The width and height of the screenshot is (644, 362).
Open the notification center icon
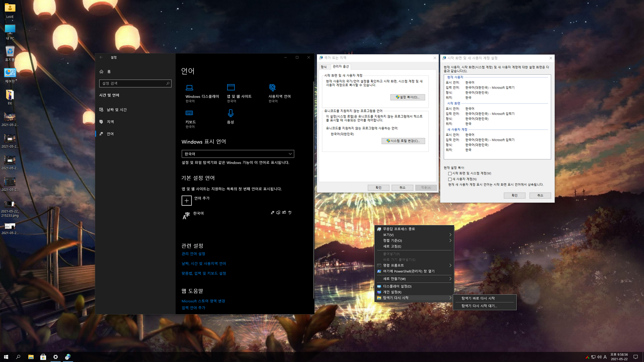point(635,357)
